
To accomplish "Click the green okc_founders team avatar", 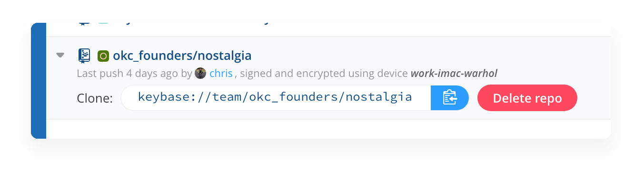I will 103,56.
